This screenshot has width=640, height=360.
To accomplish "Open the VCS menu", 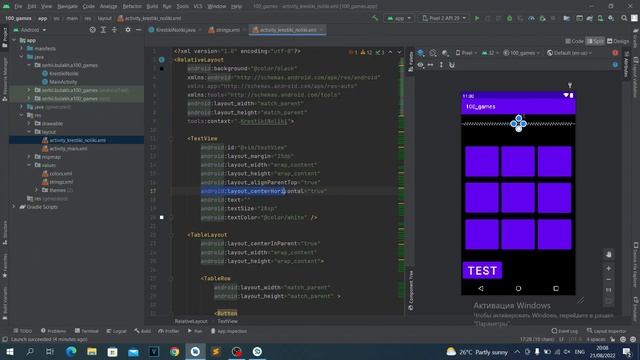I will click(198, 7).
